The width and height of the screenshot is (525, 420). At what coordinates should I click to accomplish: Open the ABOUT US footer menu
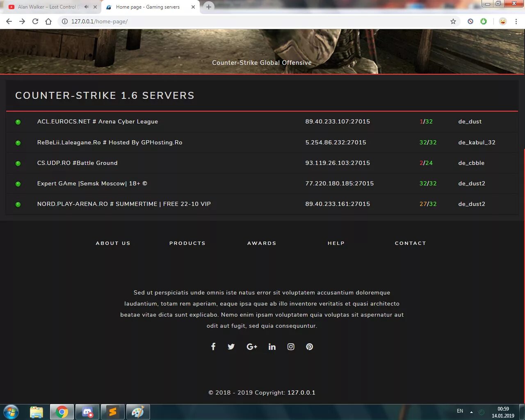point(113,243)
